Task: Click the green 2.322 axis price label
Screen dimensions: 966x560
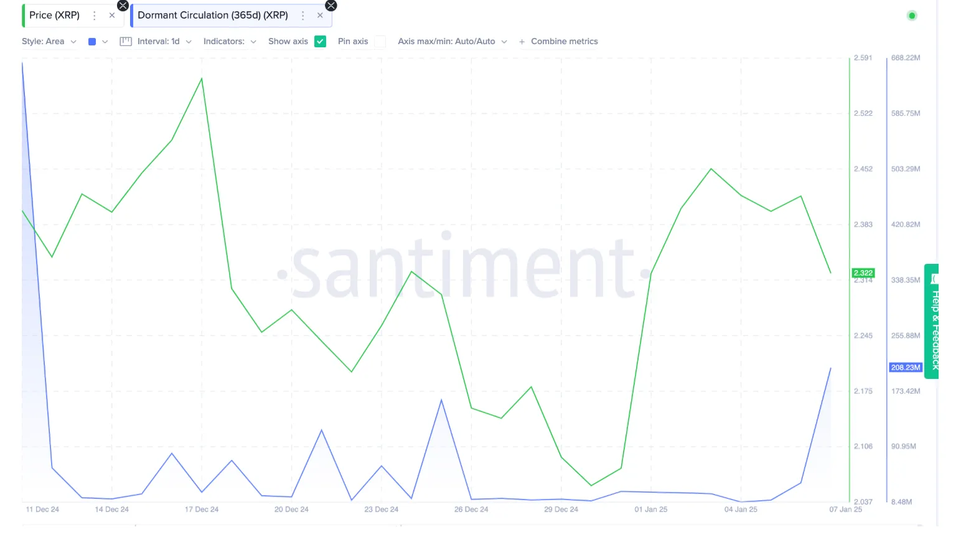Action: pyautogui.click(x=863, y=273)
